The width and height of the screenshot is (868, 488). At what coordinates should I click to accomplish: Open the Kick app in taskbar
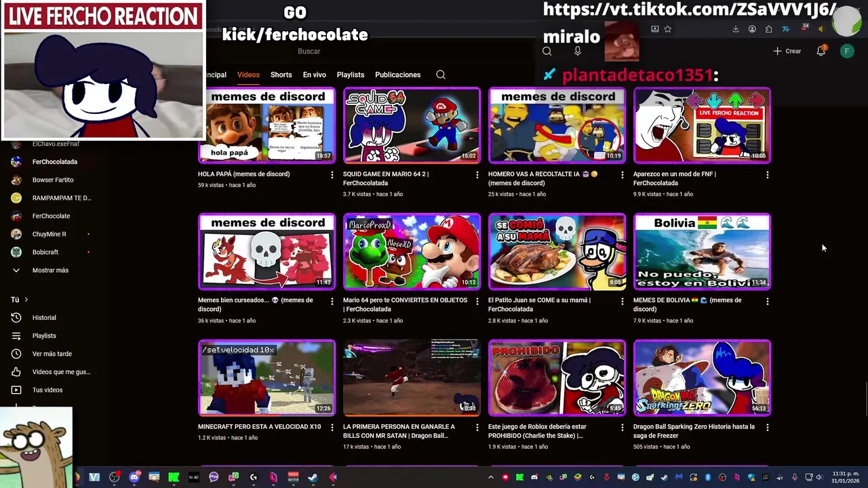[x=174, y=477]
